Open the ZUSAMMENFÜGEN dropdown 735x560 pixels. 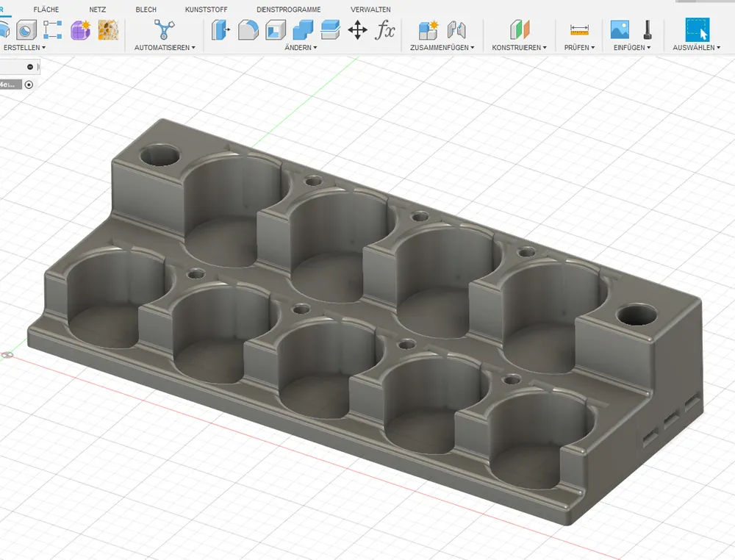coord(442,48)
